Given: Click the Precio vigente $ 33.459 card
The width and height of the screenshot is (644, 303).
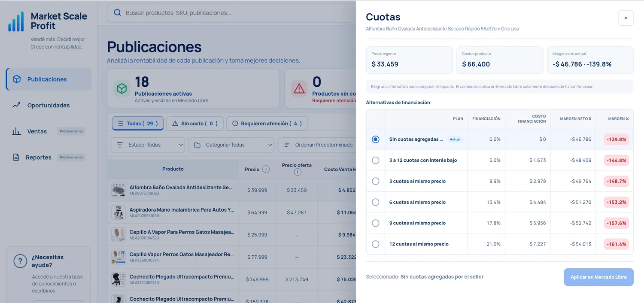Looking at the screenshot, I should click(409, 60).
